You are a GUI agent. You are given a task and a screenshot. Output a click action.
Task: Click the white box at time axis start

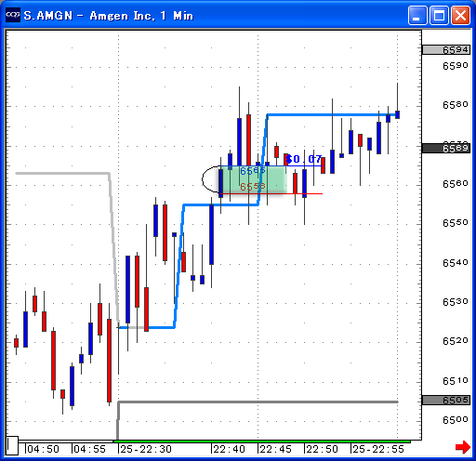point(12,445)
